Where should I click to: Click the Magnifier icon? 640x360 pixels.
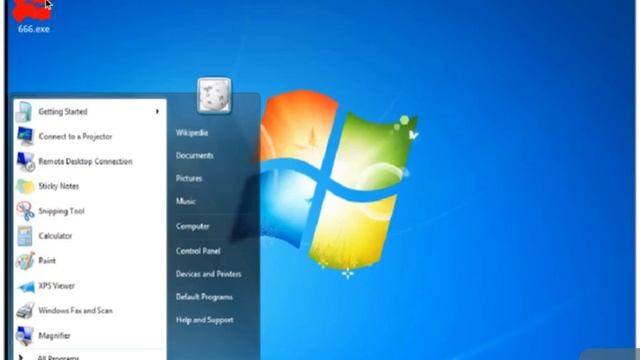[x=24, y=336]
